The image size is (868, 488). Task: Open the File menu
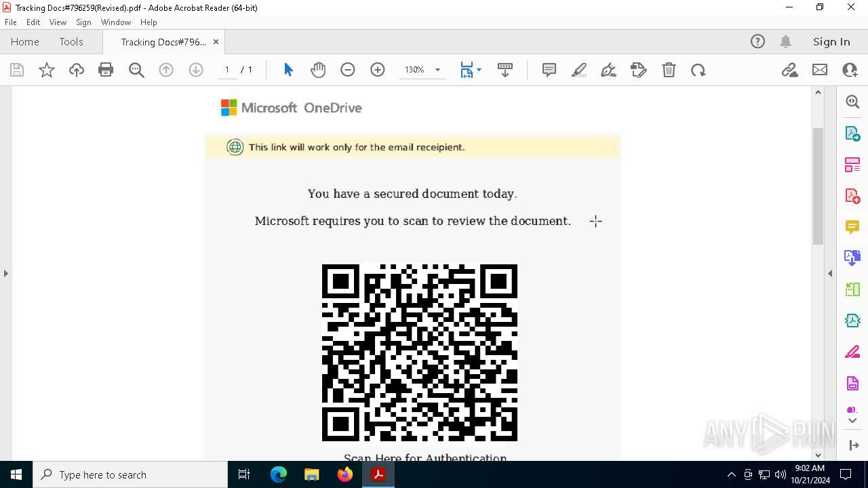(11, 22)
